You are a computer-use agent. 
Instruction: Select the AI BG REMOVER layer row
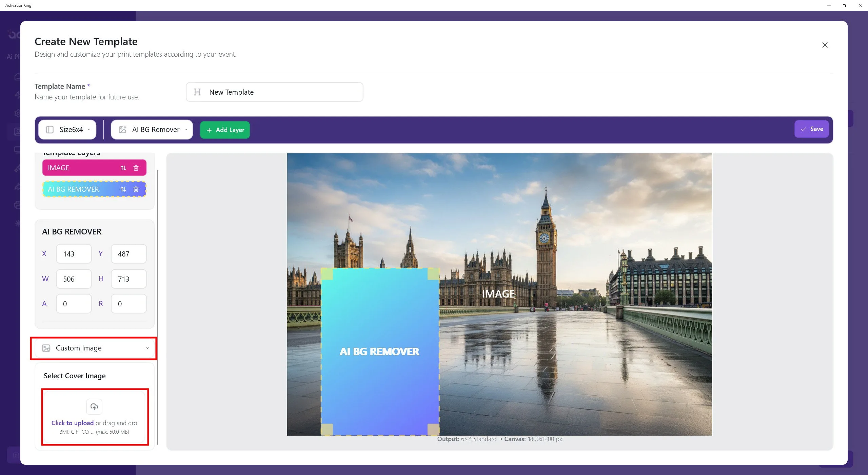(x=94, y=189)
